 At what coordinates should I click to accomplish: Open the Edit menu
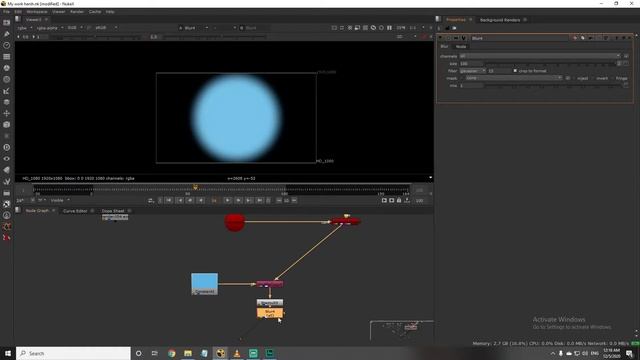[18, 12]
